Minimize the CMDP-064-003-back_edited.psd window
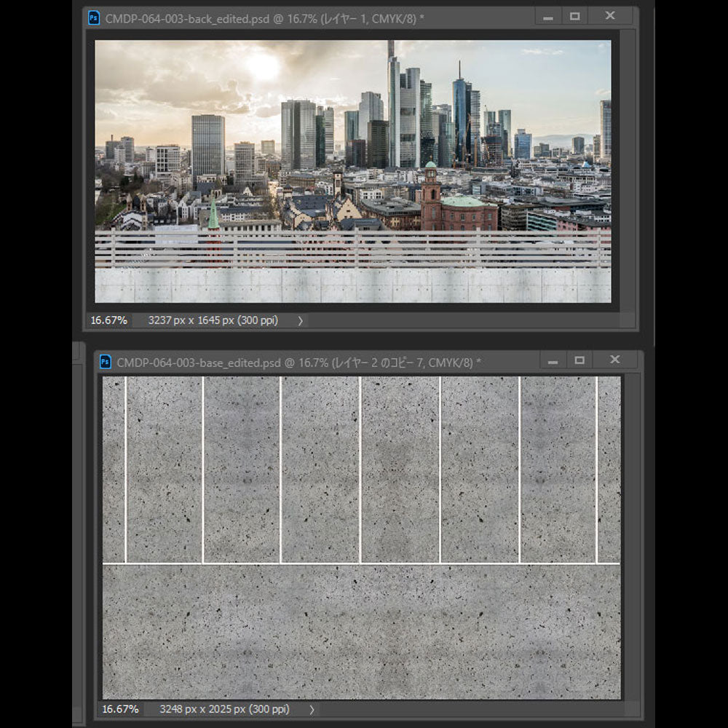 (547, 17)
